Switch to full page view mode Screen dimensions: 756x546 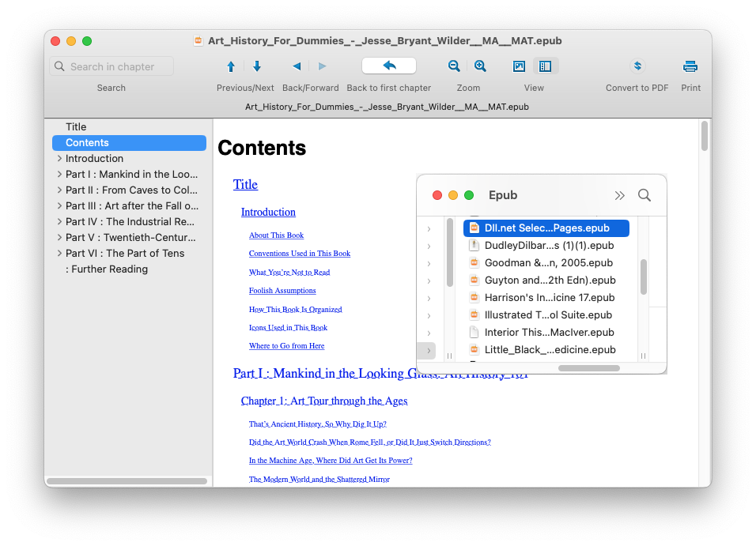point(520,66)
